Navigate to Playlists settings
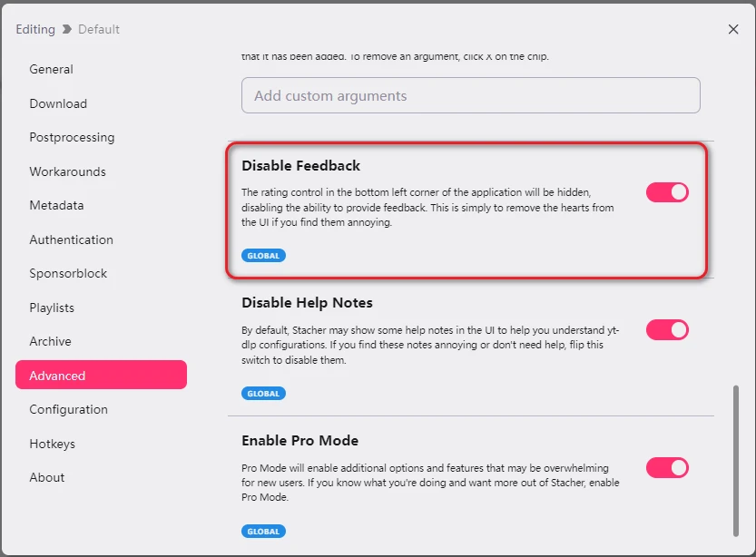This screenshot has height=557, width=756. pos(52,308)
